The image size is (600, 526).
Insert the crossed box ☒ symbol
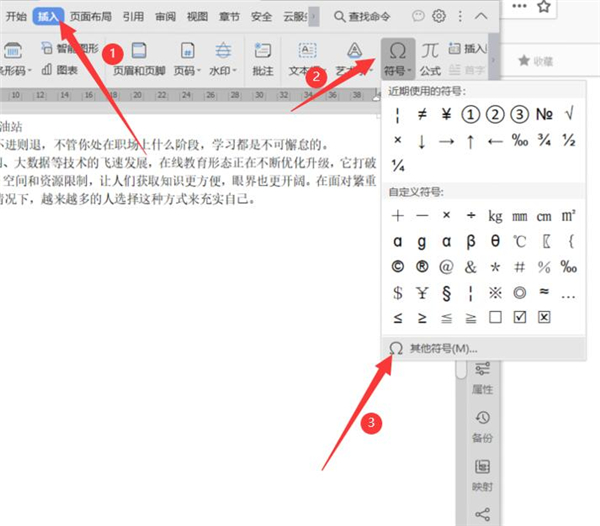pyautogui.click(x=545, y=317)
